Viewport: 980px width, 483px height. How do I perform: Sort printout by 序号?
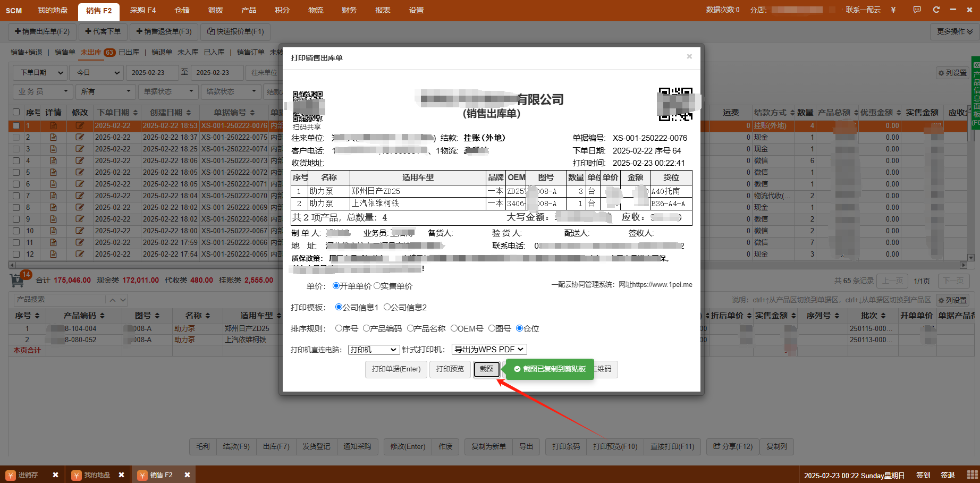(x=339, y=328)
